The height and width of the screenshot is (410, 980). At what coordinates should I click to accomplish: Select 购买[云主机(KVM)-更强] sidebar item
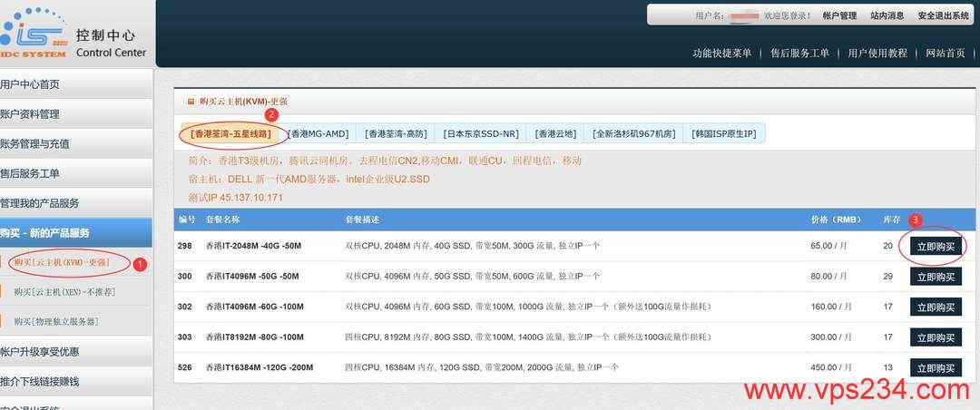62,263
